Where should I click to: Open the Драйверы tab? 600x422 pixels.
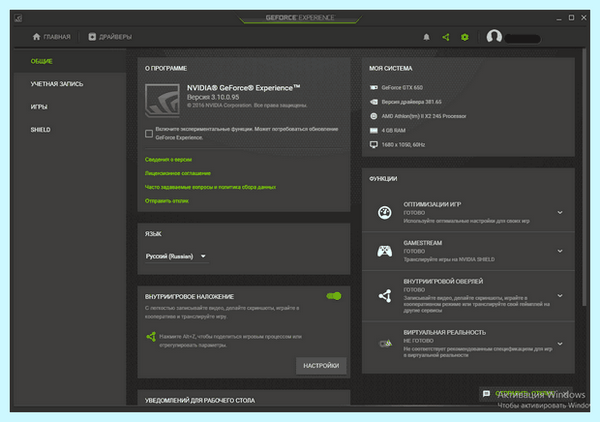[x=110, y=37]
